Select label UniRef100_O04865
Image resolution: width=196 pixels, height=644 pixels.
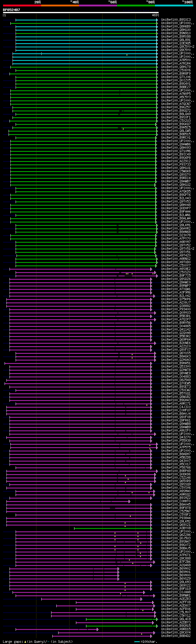(176, 326)
